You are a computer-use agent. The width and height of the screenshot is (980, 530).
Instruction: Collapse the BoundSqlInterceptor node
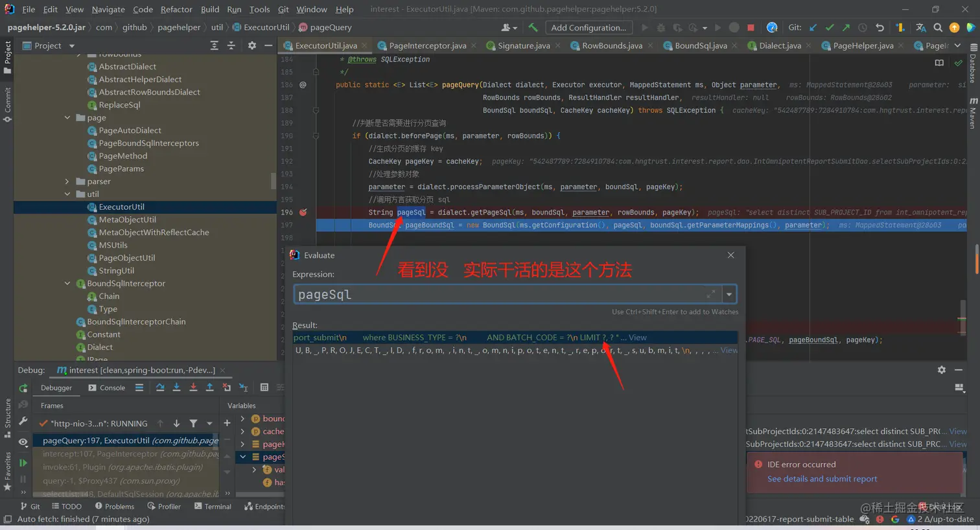(67, 283)
